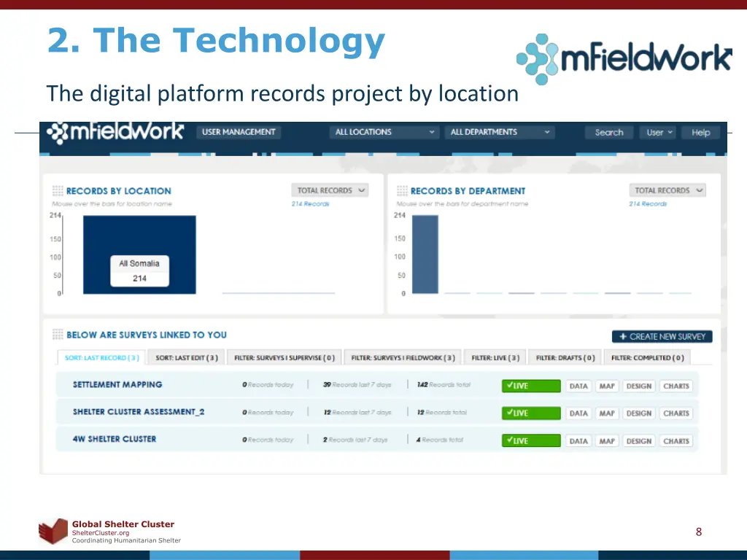Viewport: 747px width, 560px height.
Task: Select Filter: Live tab
Action: [x=495, y=357]
